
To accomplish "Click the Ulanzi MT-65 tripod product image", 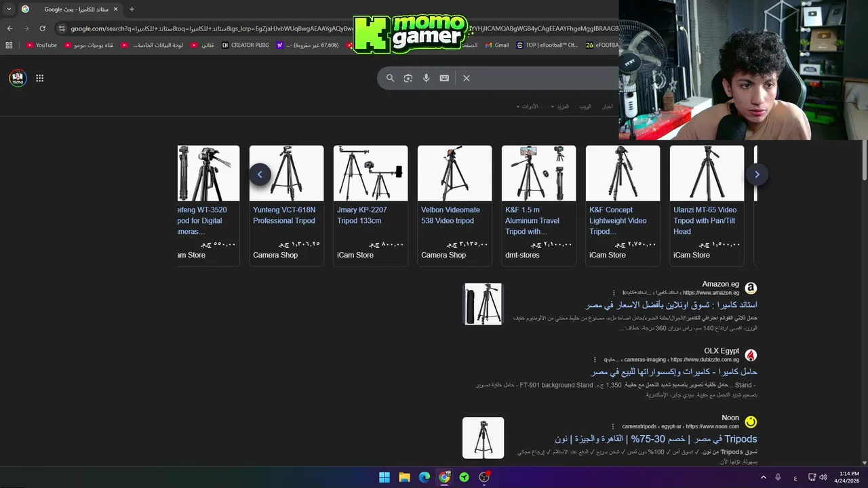I will pos(707,174).
